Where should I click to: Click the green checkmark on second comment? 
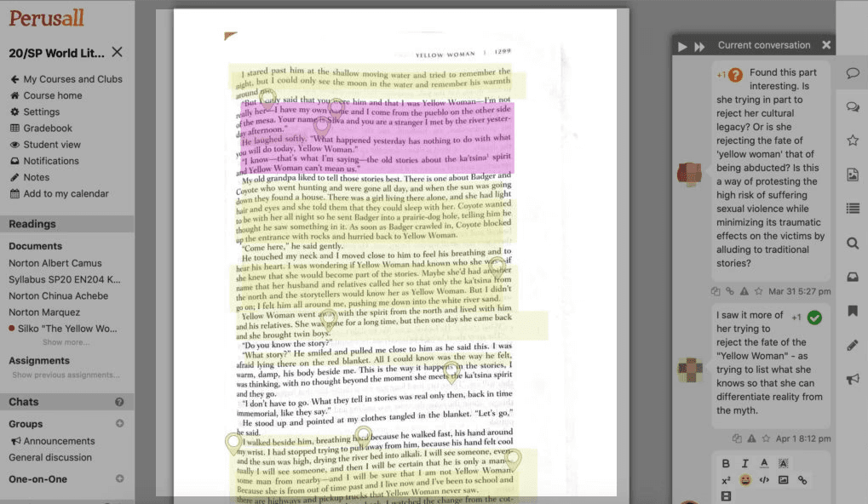tap(814, 318)
